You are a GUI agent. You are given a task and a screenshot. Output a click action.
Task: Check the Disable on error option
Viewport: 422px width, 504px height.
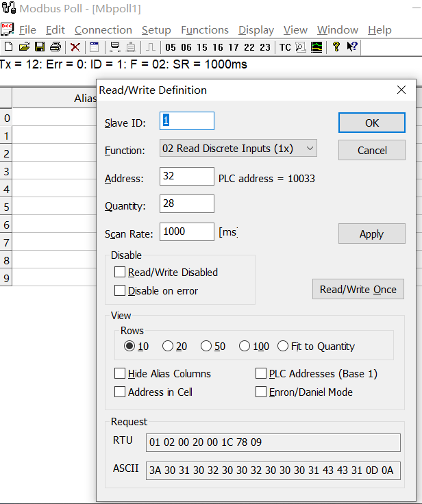pyautogui.click(x=121, y=291)
